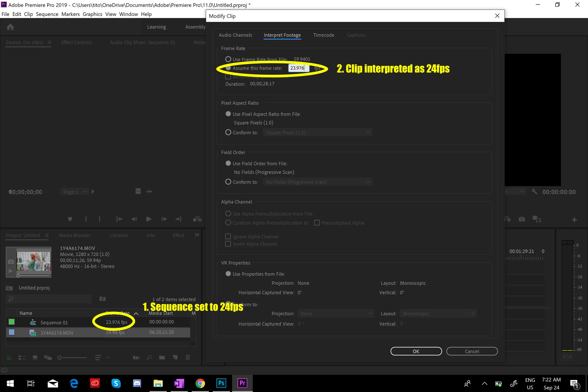Click the trash Clear icon
588x392 pixels.
click(188, 357)
